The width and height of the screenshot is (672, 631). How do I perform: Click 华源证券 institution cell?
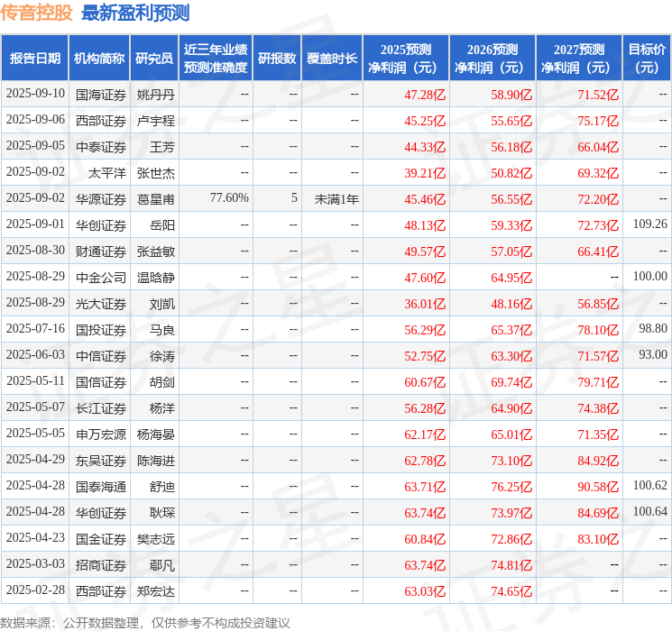[x=101, y=199]
